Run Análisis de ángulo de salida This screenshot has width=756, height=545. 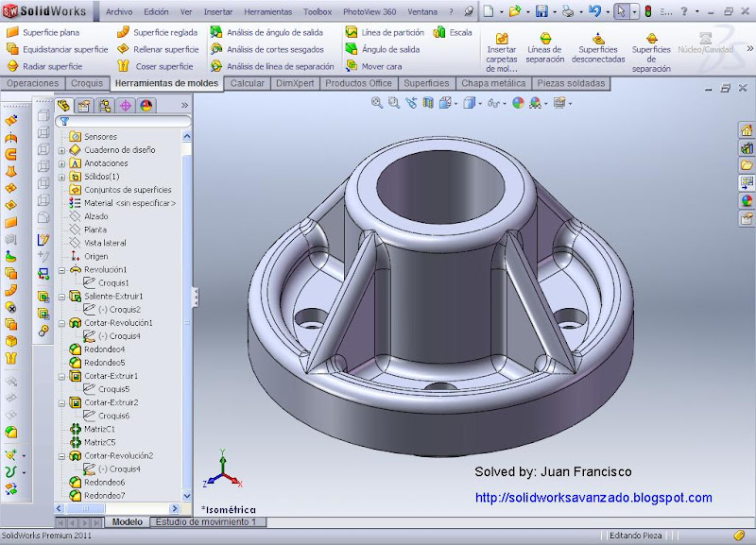pyautogui.click(x=267, y=32)
